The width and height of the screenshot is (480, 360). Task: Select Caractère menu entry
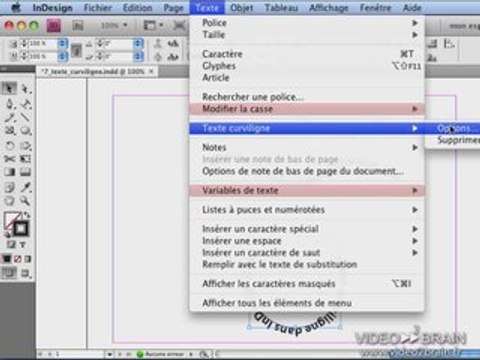click(x=307, y=54)
